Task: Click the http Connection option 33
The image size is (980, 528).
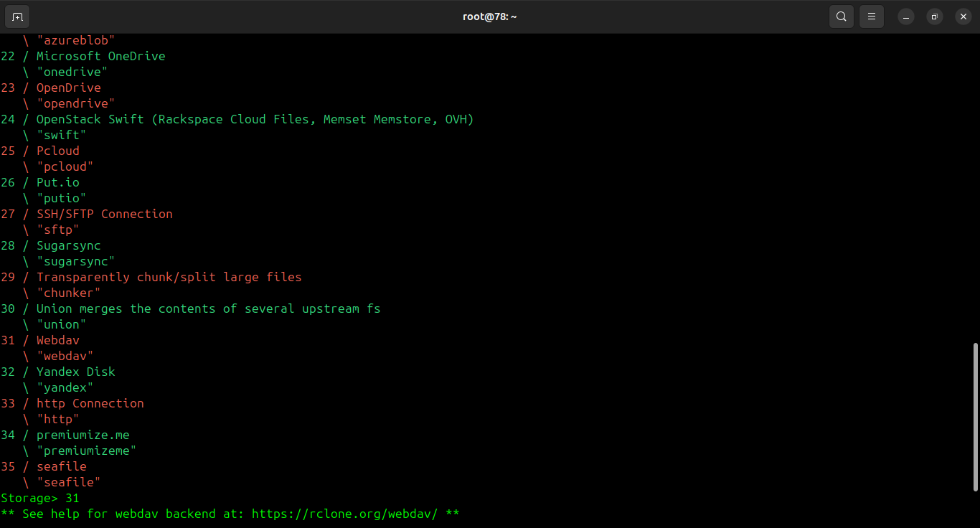Action: tap(72, 403)
